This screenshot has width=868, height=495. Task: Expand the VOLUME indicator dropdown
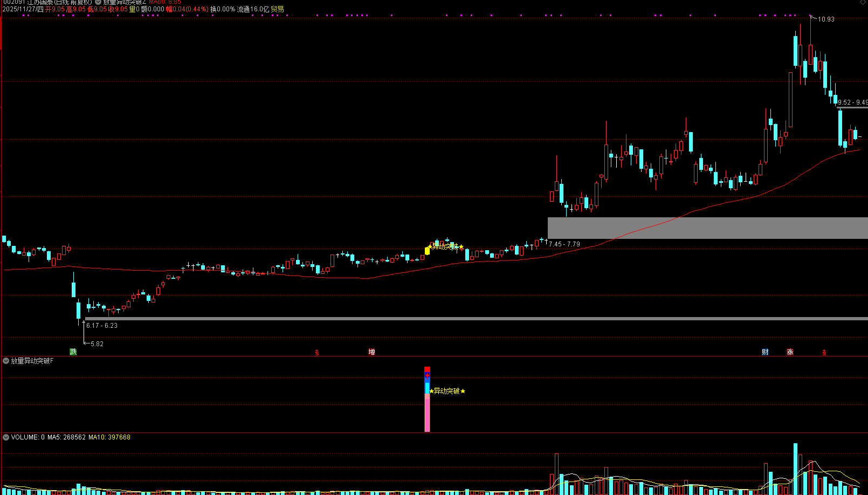pyautogui.click(x=6, y=437)
